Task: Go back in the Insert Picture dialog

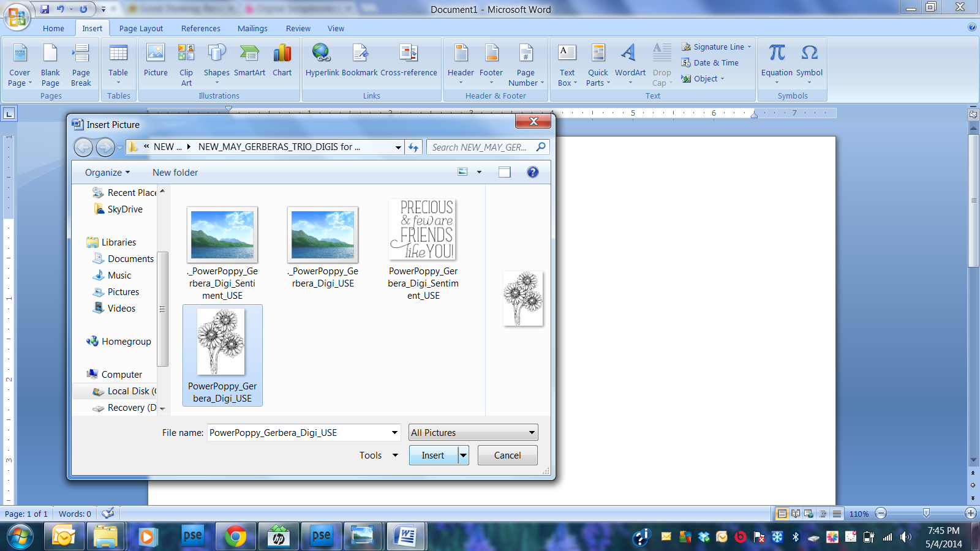Action: tap(83, 147)
